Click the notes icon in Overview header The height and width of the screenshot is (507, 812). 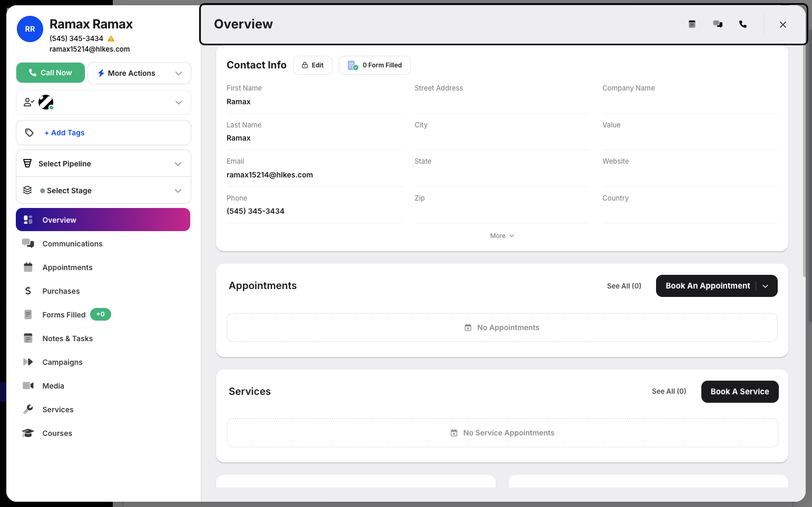[692, 24]
